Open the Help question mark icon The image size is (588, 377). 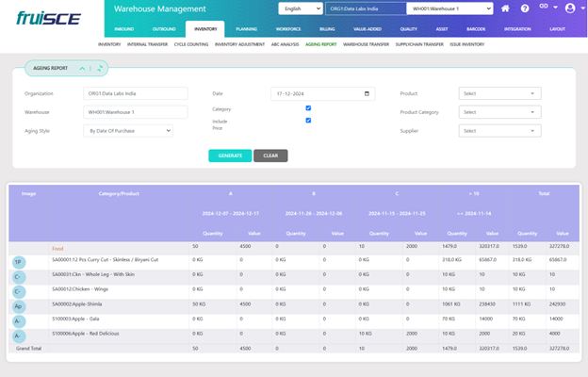tap(527, 8)
